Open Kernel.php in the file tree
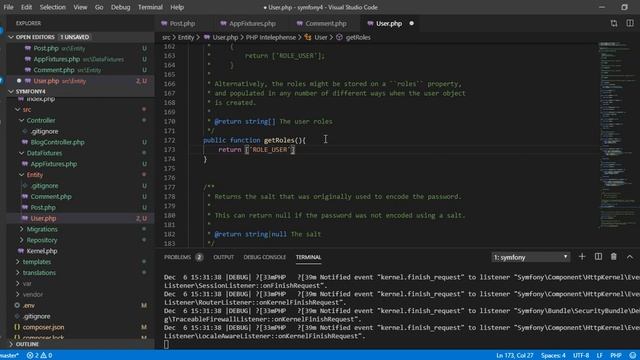Screen dimensions: 640x360 80,251
